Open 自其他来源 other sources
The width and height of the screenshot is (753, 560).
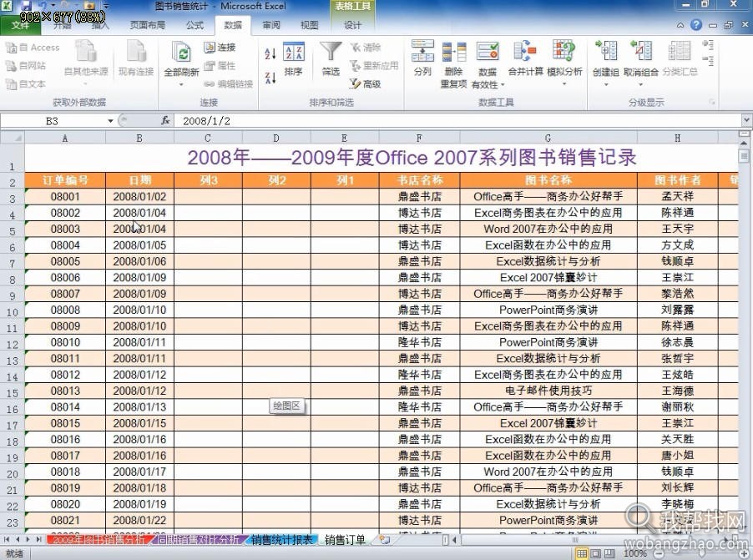86,64
